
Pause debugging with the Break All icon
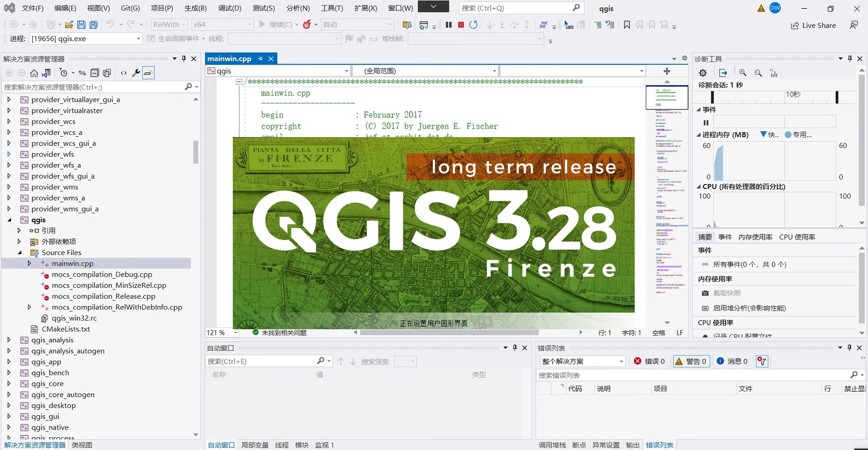coord(449,24)
